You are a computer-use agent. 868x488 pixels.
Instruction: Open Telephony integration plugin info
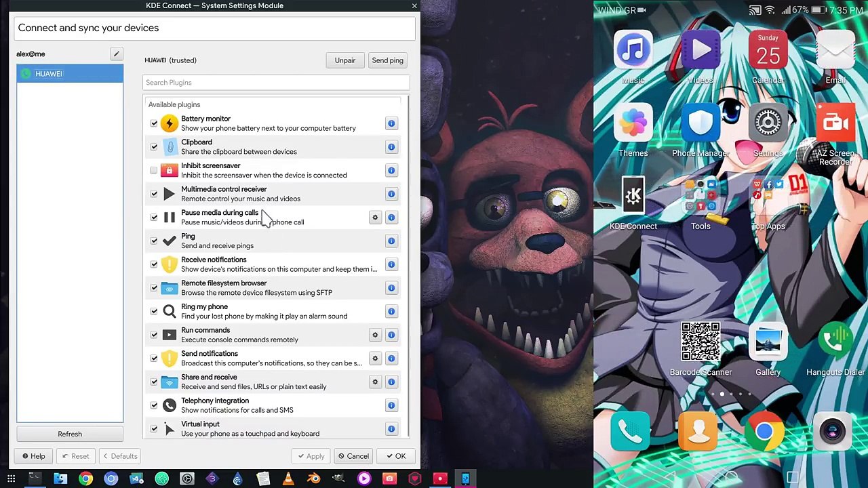[391, 405]
